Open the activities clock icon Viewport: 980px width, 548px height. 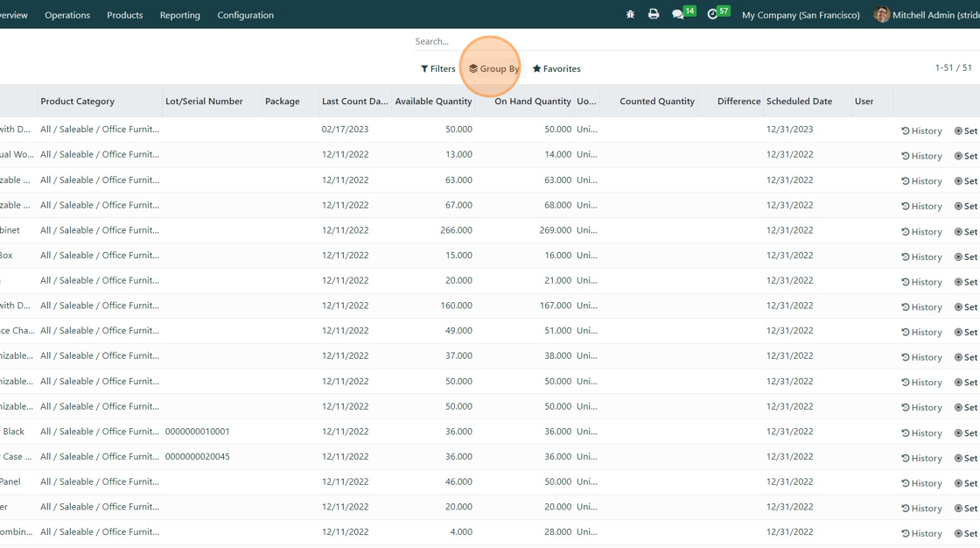713,15
